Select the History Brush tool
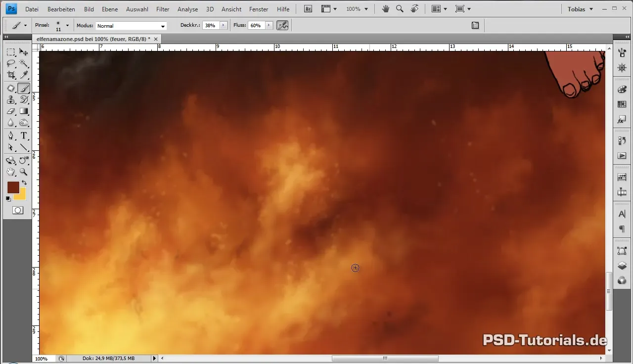The height and width of the screenshot is (364, 633). coord(23,100)
